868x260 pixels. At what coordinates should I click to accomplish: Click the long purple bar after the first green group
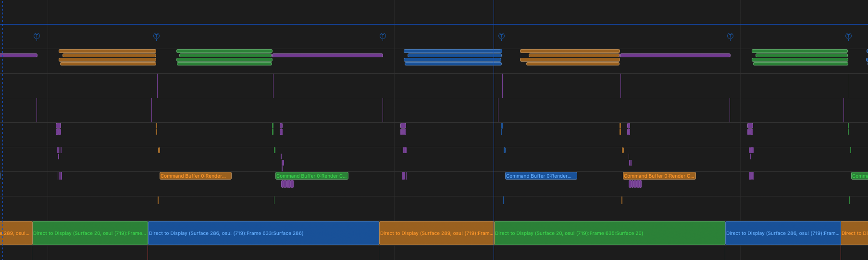327,55
